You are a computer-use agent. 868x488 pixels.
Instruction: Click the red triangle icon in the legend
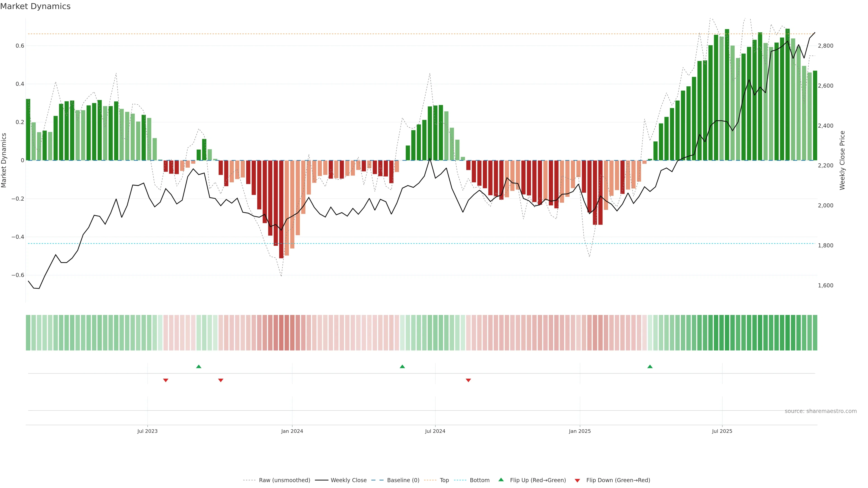(x=577, y=480)
